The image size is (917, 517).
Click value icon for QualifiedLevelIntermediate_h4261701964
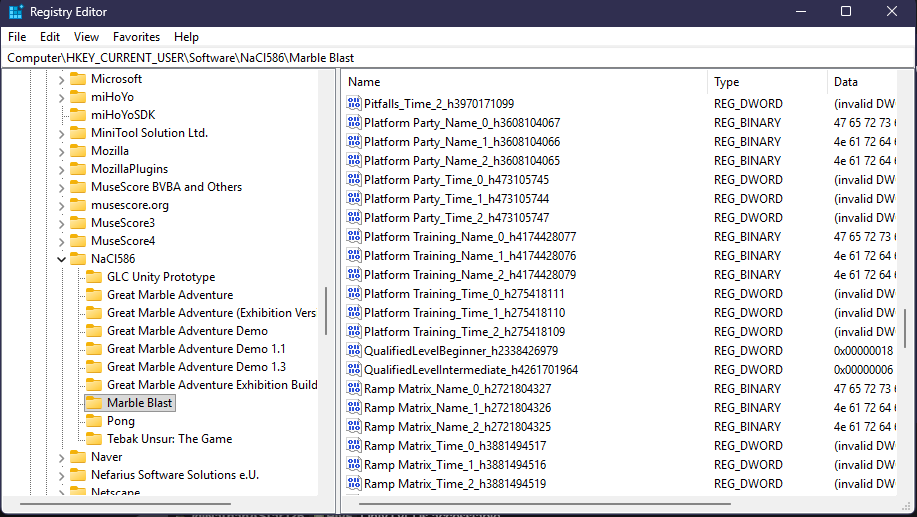[x=354, y=370]
